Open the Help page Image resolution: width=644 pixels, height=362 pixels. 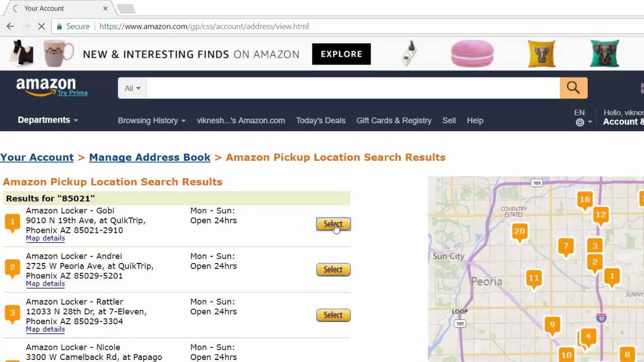(475, 121)
